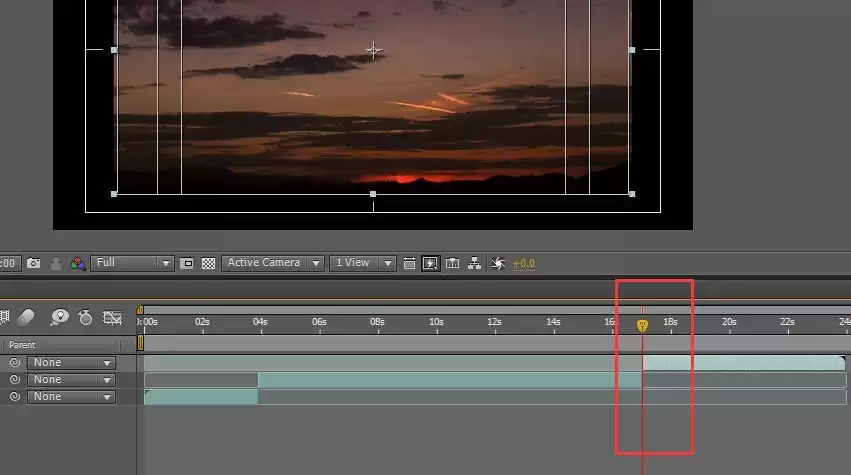
Task: Enable Frame Blending filmstrip switch
Action: coord(4,316)
